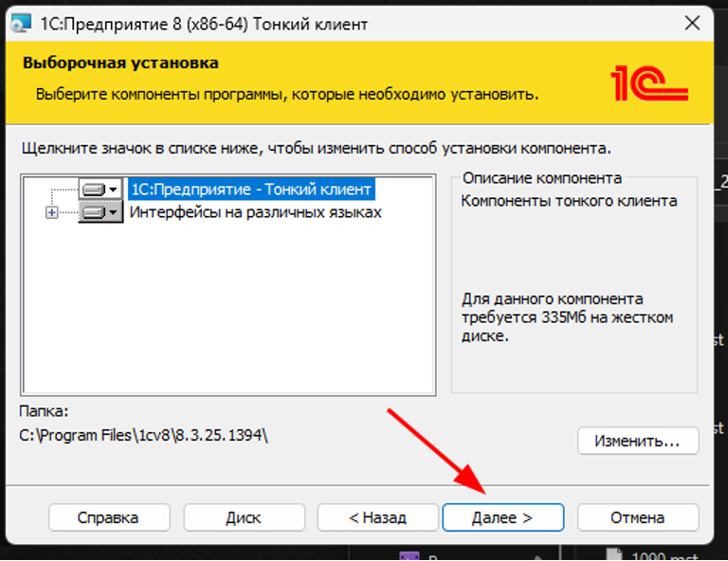Click the install folder path text
This screenshot has height=561, width=728.
(x=144, y=436)
